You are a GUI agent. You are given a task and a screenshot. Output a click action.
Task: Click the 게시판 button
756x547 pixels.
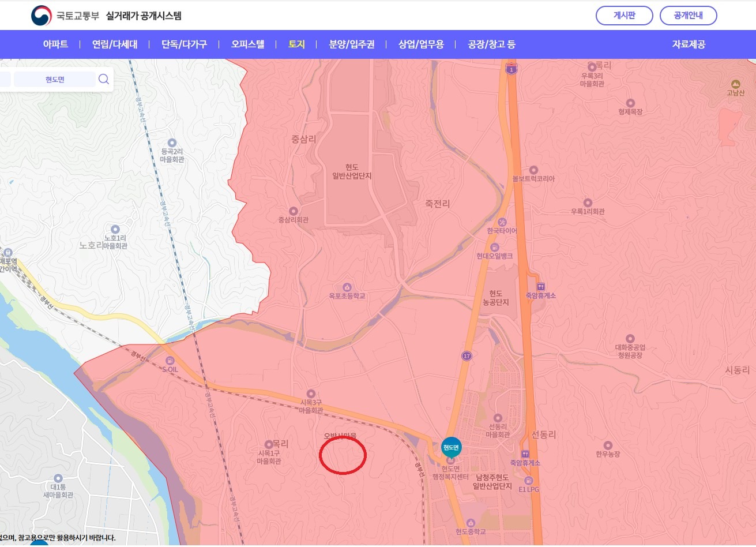click(x=624, y=16)
